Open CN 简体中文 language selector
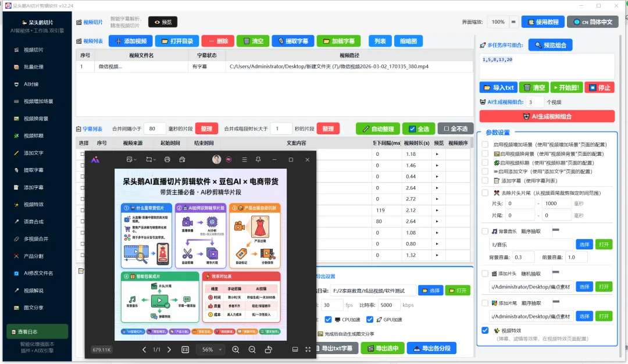Image resolution: width=628 pixels, height=364 pixels. [593, 22]
